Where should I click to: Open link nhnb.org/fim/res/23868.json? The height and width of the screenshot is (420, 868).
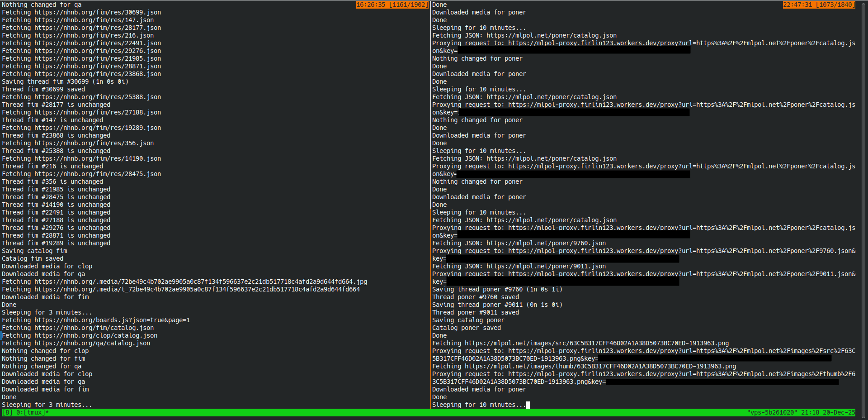tap(98, 74)
